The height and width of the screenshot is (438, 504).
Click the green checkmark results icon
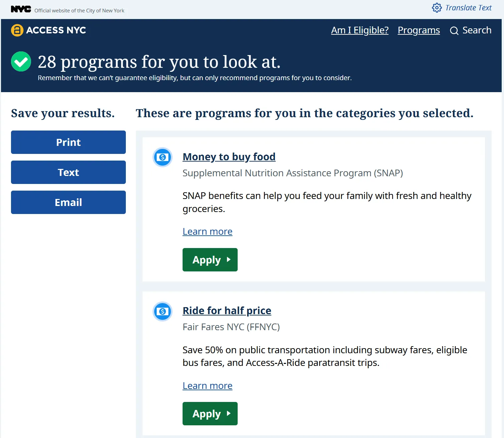pos(21,61)
